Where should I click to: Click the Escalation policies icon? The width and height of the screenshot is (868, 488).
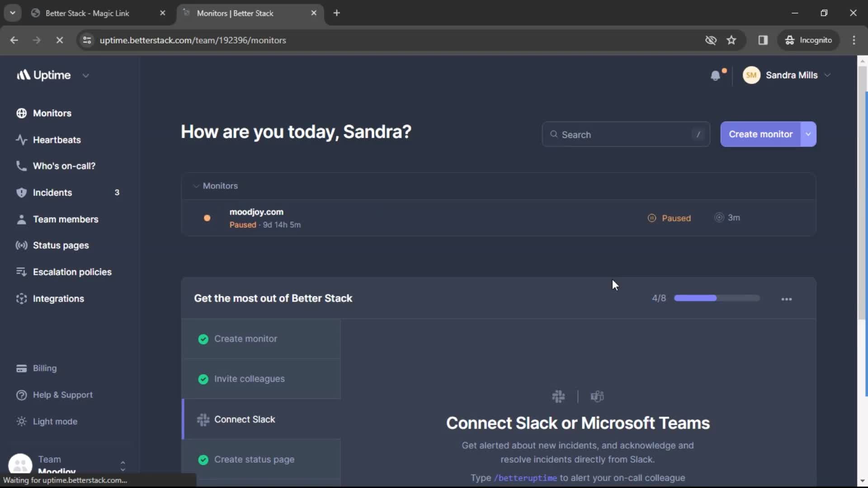click(x=21, y=272)
